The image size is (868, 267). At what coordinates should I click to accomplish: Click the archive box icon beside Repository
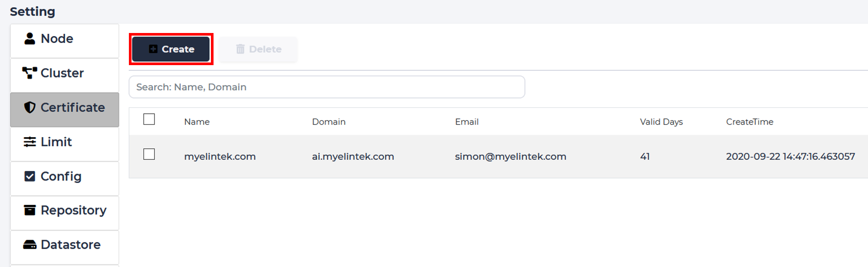coord(30,210)
